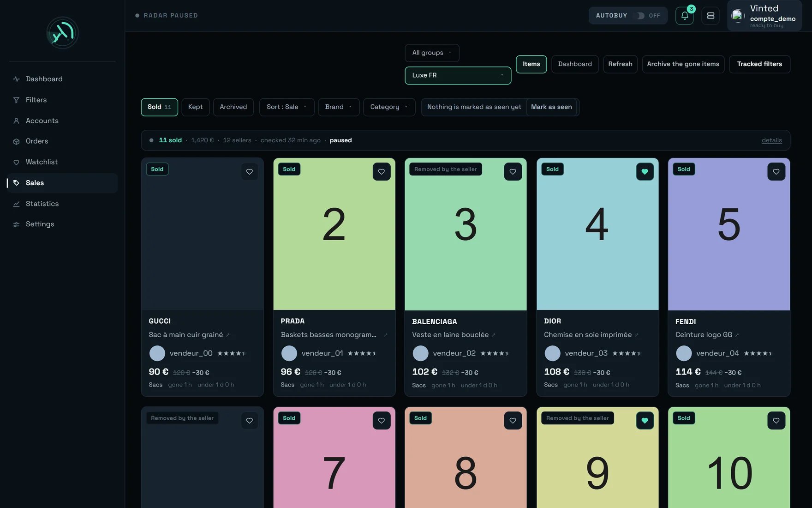Click the Refresh button
Image resolution: width=812 pixels, height=508 pixels.
coord(620,64)
